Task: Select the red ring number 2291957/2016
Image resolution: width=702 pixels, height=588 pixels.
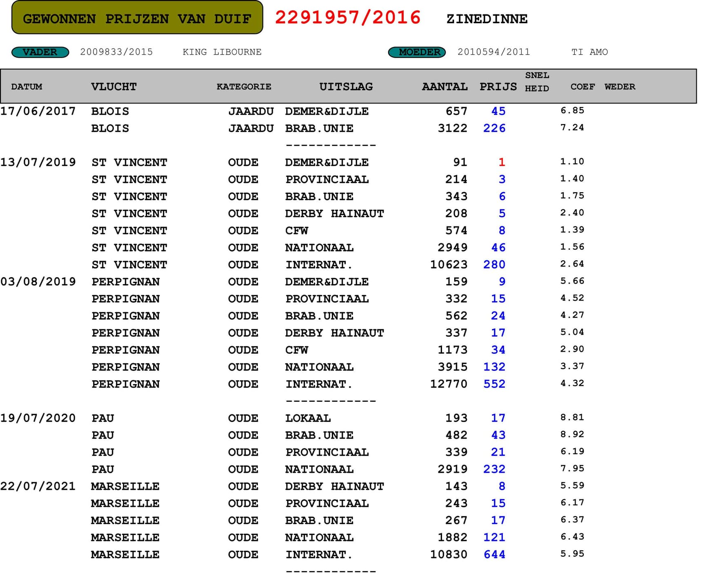Action: pyautogui.click(x=347, y=18)
